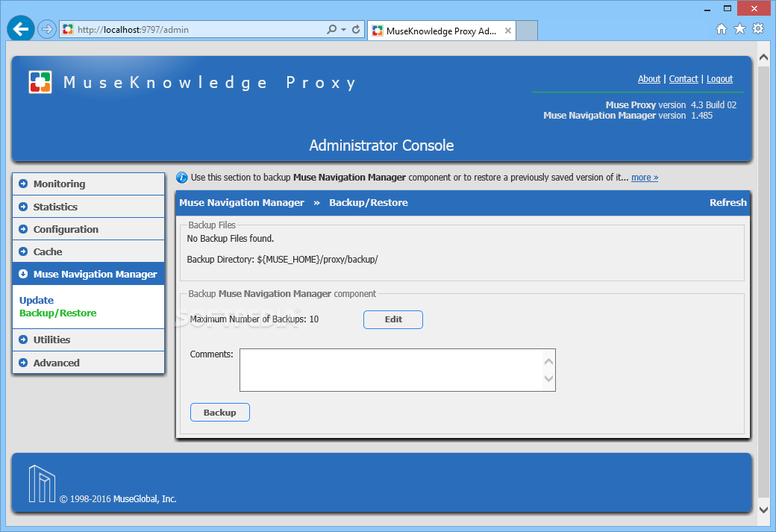Click the MuseKnowledge Proxy logo icon
Image resolution: width=776 pixels, height=532 pixels.
coord(40,82)
